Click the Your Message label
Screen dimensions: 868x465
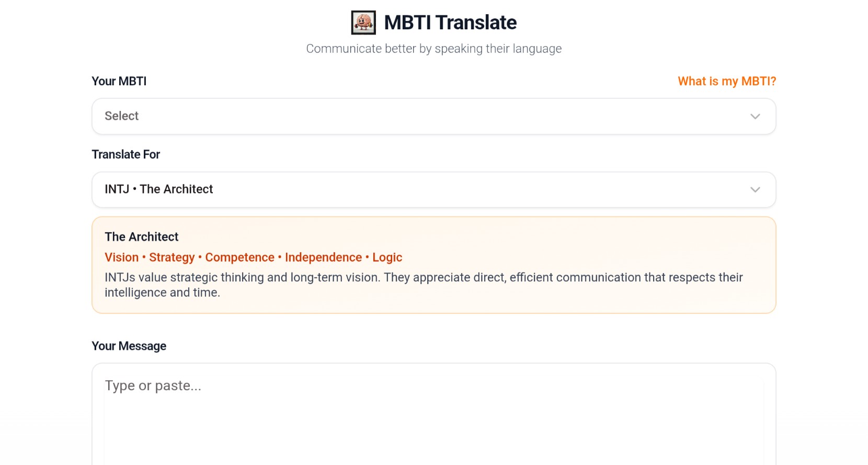click(x=129, y=346)
